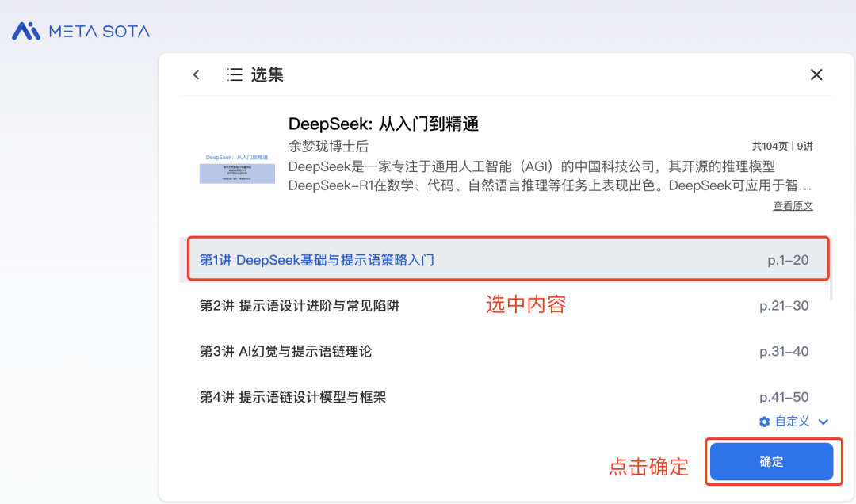The image size is (856, 504).
Task: Click the 选集 heading text
Action: point(267,74)
